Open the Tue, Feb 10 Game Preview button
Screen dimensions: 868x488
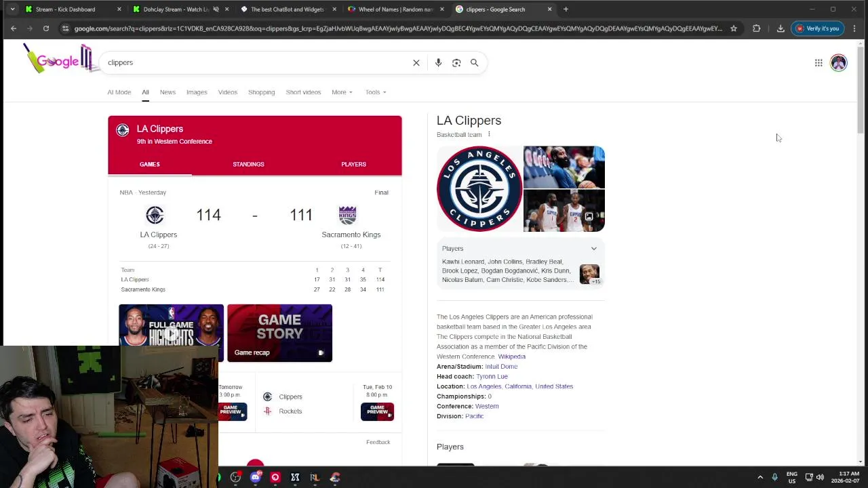click(377, 411)
